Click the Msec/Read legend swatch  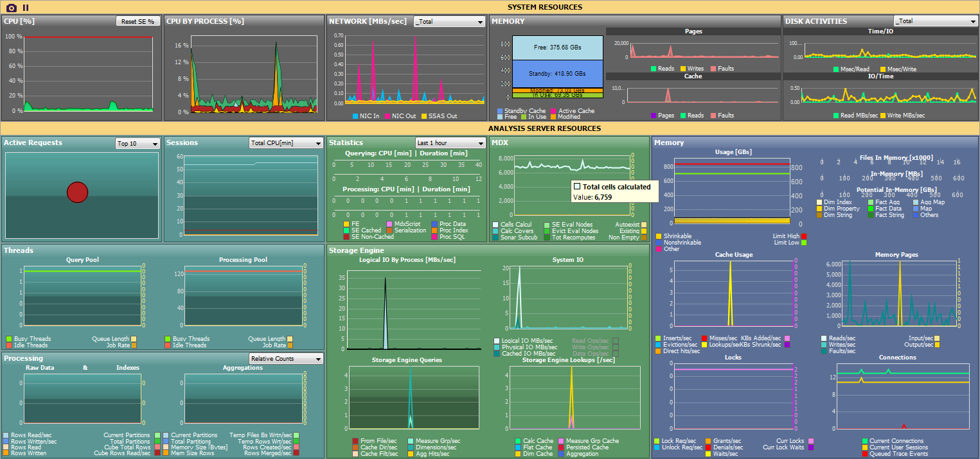(x=837, y=69)
